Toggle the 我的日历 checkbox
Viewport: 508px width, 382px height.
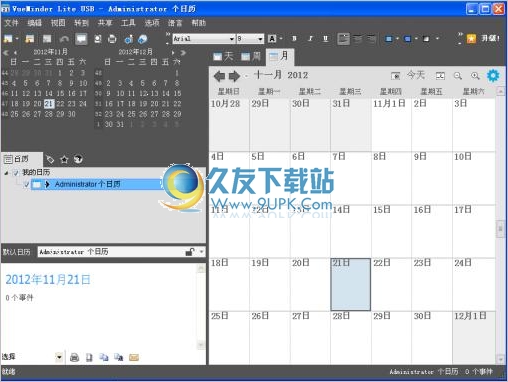[16, 172]
